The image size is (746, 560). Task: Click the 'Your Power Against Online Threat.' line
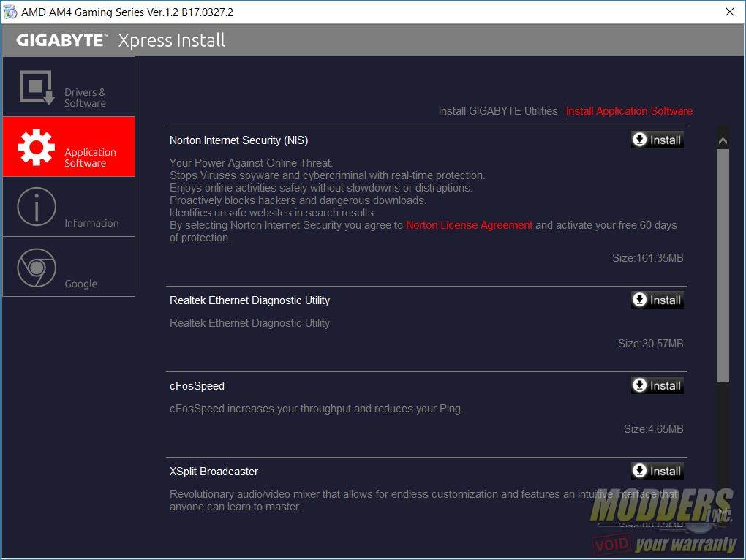(251, 162)
